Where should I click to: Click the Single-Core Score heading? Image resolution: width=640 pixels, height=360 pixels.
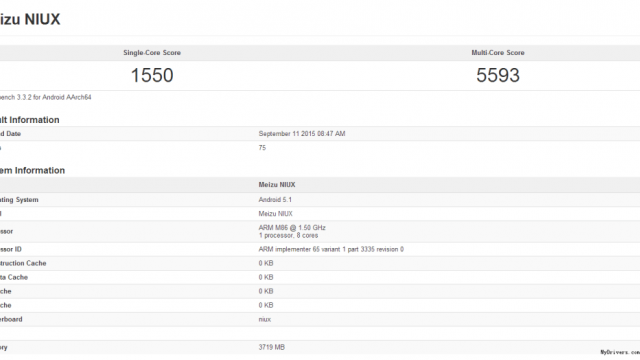coord(152,53)
